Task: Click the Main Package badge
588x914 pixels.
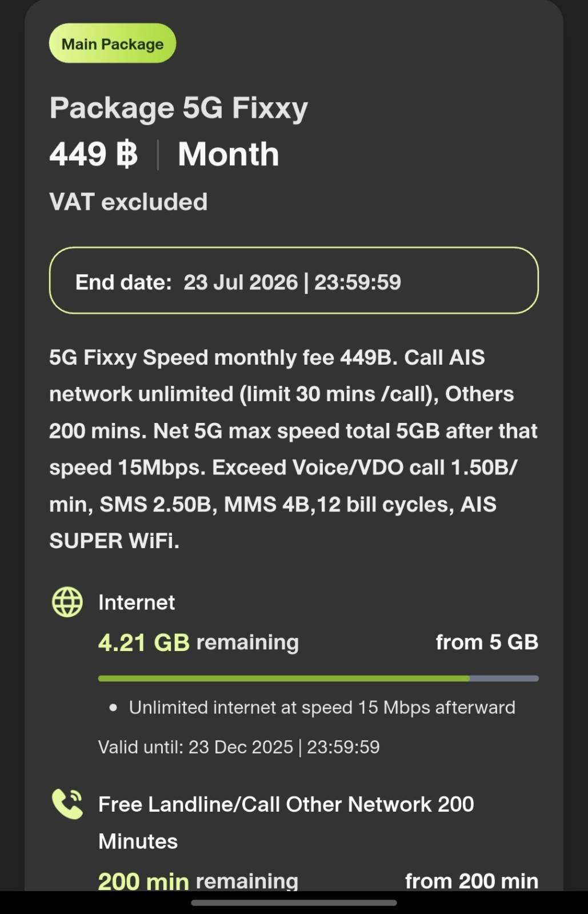Action: click(113, 43)
